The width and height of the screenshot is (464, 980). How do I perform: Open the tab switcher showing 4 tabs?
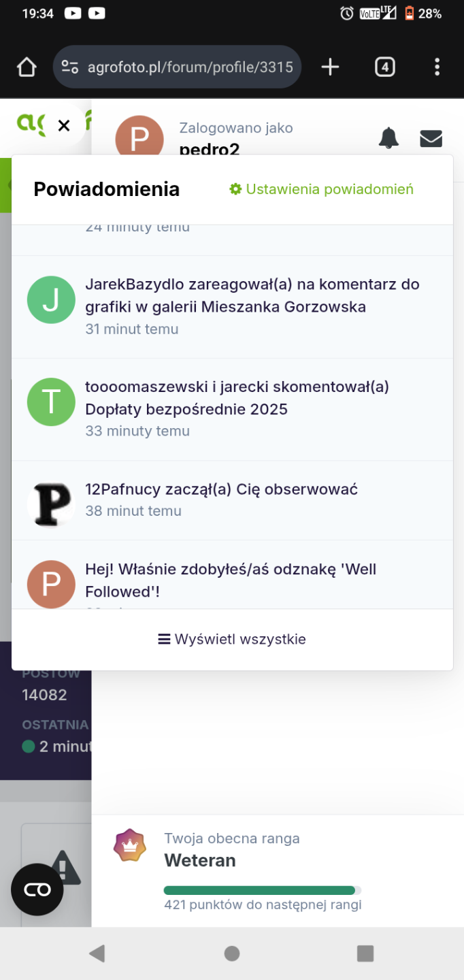point(384,67)
